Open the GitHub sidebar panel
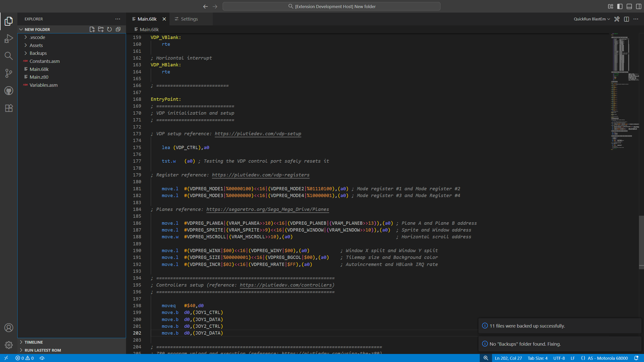This screenshot has width=644, height=362. point(9,91)
